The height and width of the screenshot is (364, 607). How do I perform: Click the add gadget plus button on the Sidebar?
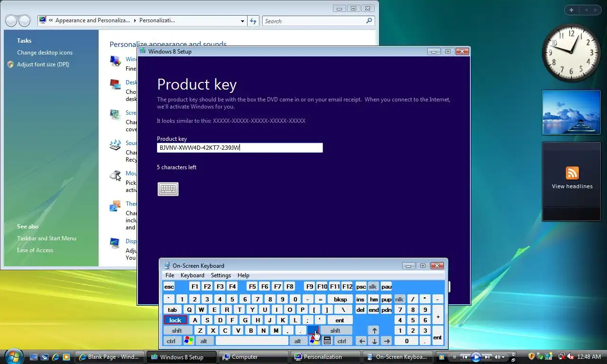click(x=571, y=10)
